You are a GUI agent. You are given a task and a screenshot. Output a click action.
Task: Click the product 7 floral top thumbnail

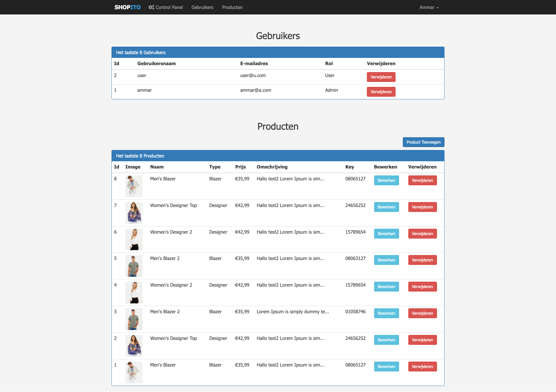pyautogui.click(x=134, y=213)
